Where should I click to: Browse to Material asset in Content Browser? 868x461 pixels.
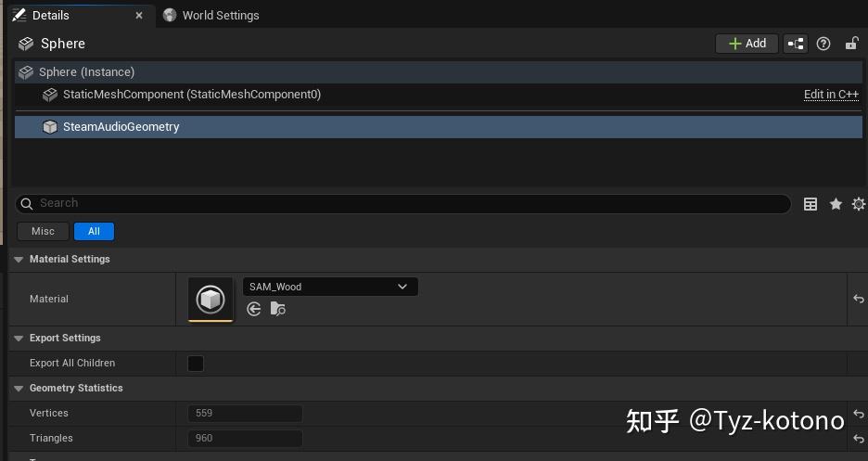[278, 309]
